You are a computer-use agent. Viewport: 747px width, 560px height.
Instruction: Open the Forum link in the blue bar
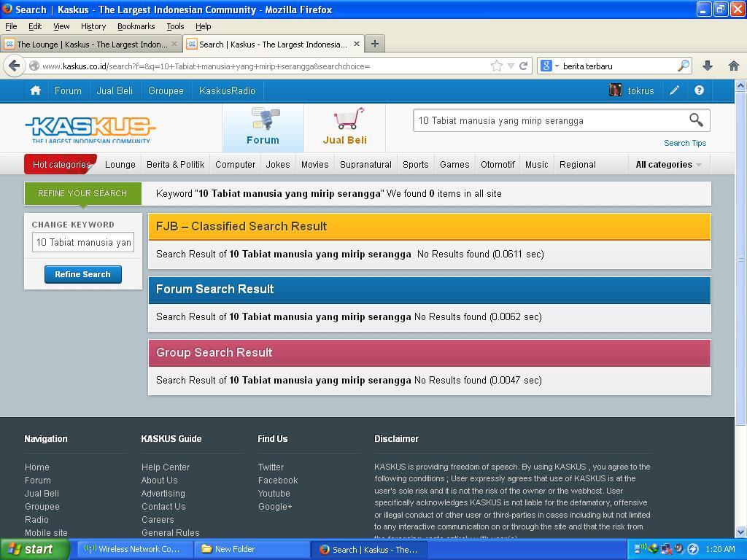(x=68, y=90)
